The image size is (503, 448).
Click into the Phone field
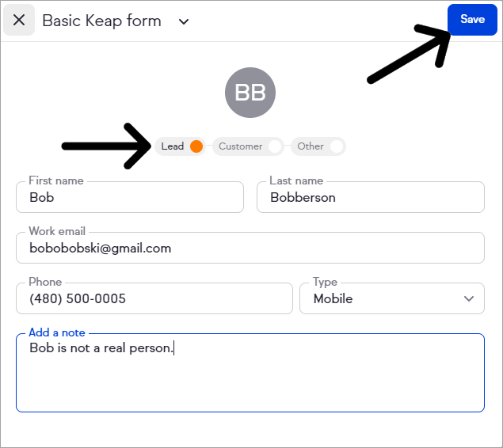[154, 298]
